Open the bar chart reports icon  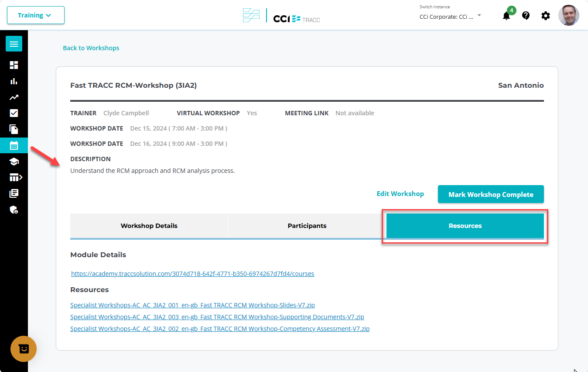(x=14, y=81)
